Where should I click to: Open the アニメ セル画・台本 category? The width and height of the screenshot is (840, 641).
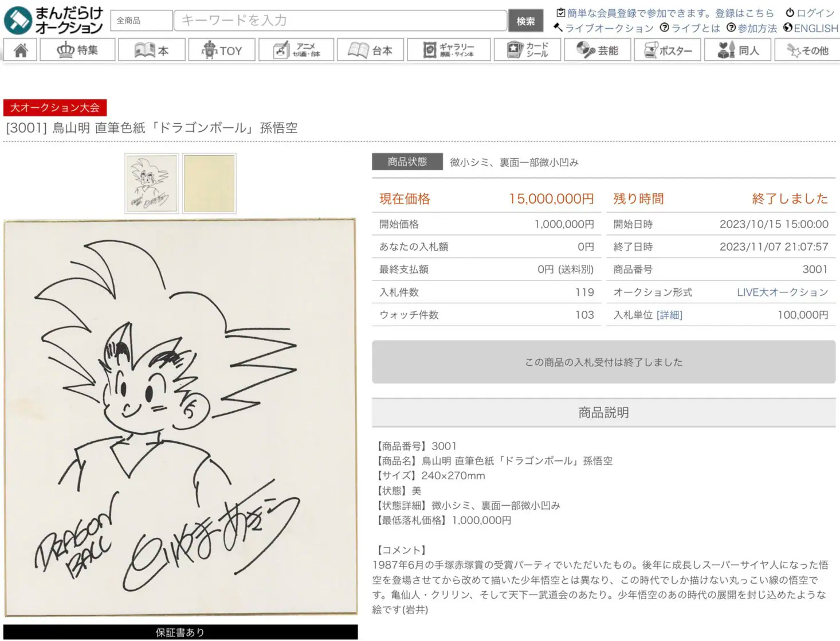click(x=296, y=50)
